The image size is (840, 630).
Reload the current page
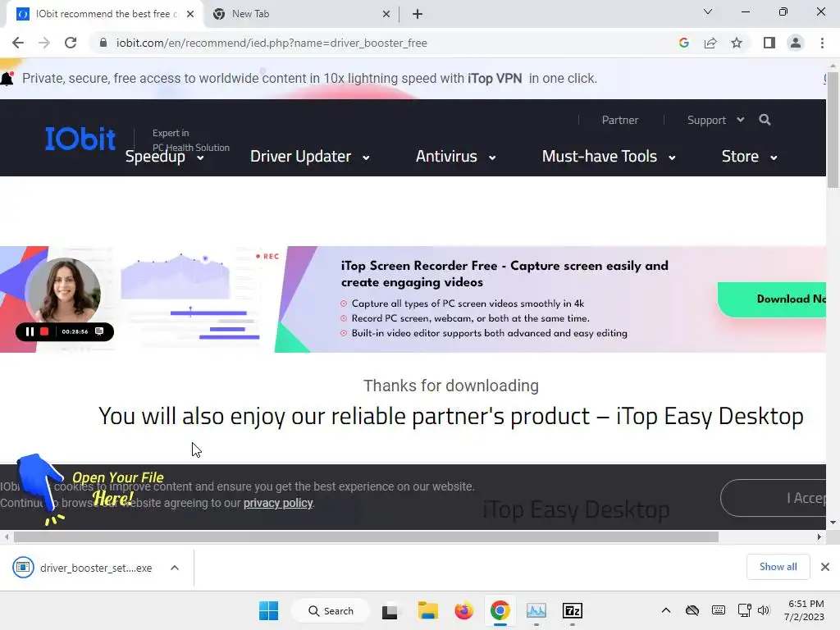pyautogui.click(x=71, y=43)
